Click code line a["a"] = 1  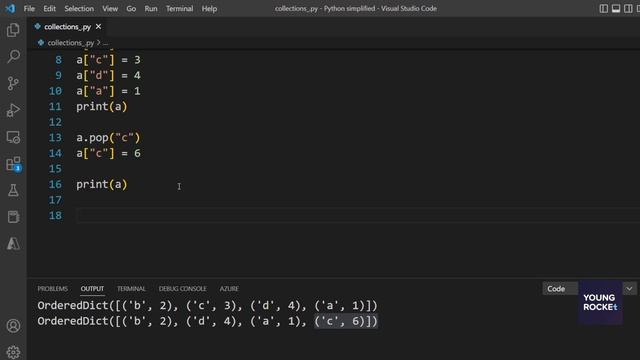coord(108,91)
